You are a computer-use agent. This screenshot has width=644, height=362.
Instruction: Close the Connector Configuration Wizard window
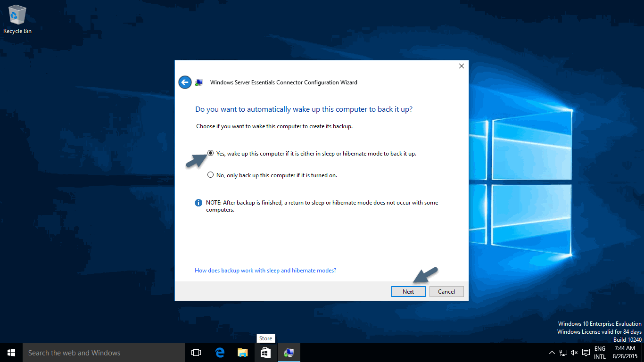point(462,66)
